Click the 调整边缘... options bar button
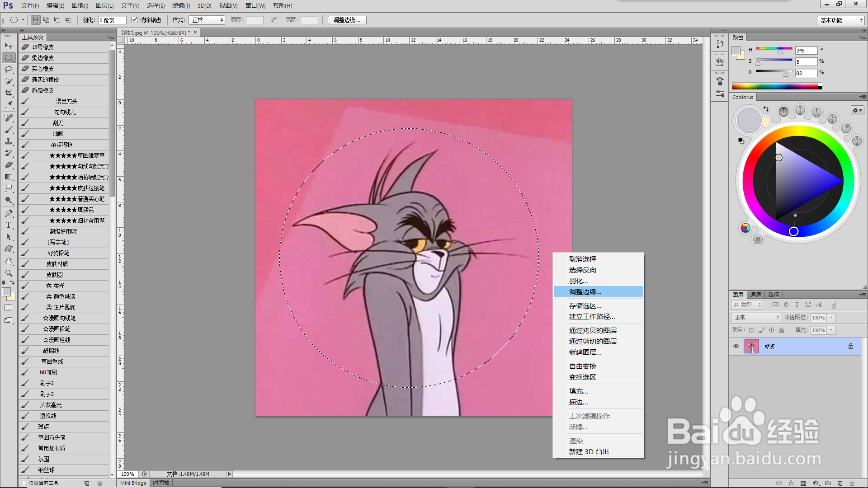Image resolution: width=868 pixels, height=488 pixels. [x=347, y=20]
